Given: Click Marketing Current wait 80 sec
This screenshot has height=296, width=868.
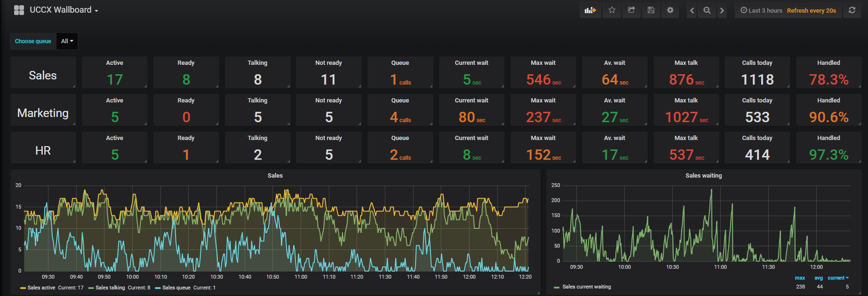Looking at the screenshot, I should 472,117.
